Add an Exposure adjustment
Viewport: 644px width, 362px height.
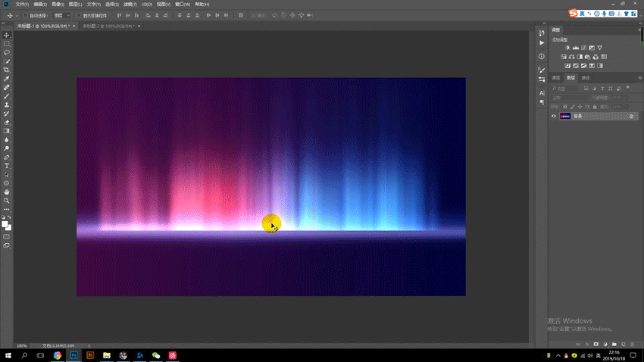pos(592,48)
